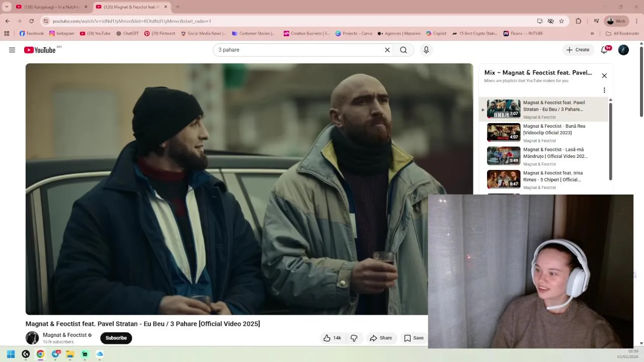
Task: Click the video player area
Action: point(249,189)
